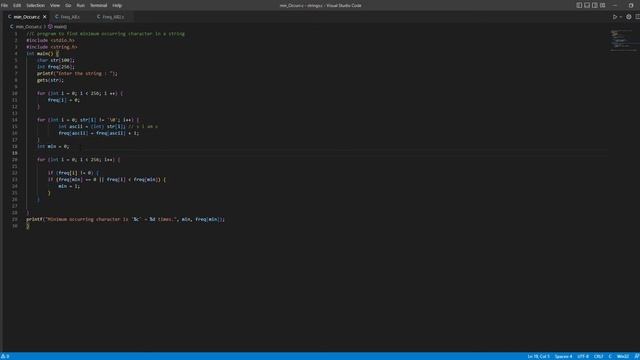The height and width of the screenshot is (360, 640).
Task: Click the "min = i;" code line
Action: (69, 186)
